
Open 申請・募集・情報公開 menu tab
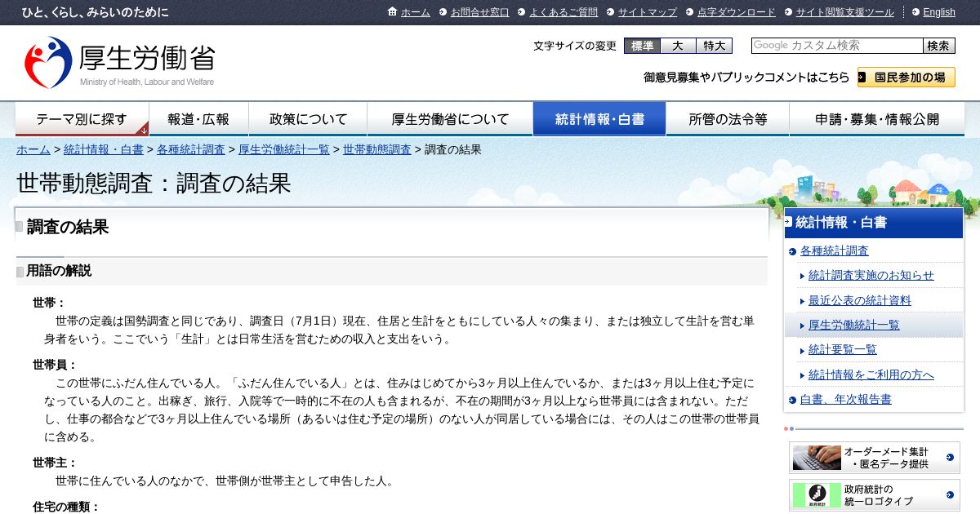[x=877, y=119]
